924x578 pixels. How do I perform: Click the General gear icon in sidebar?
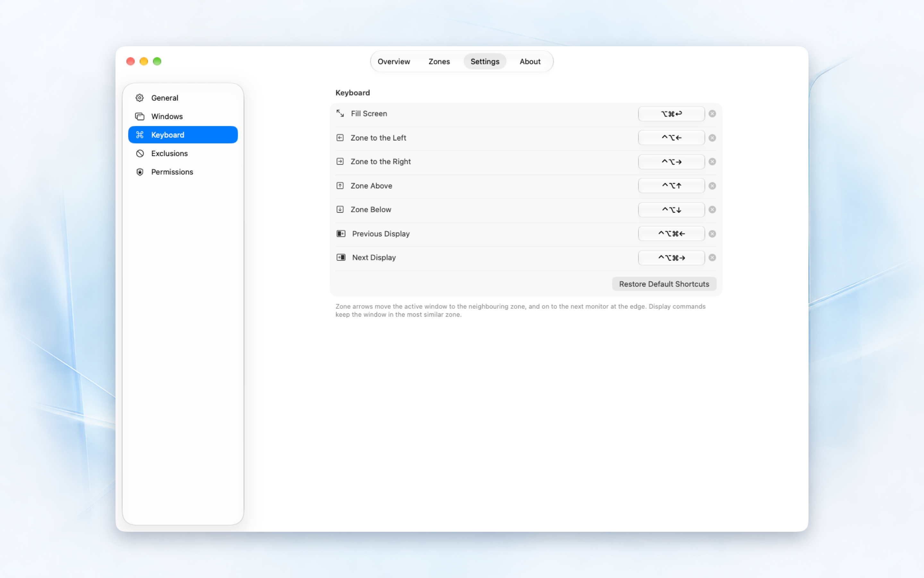[x=140, y=98]
